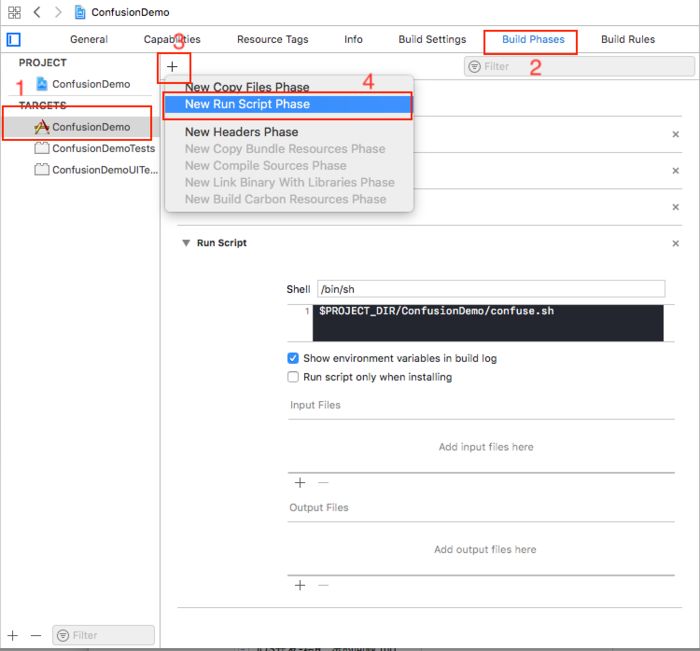700x651 pixels.
Task: Select the ConfusionDemoUITests target
Action: point(105,170)
